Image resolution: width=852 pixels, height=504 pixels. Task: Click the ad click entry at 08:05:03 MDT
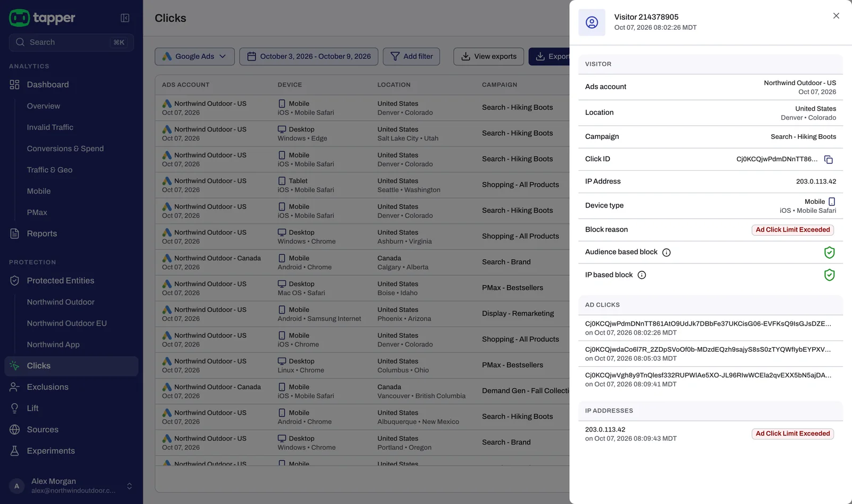point(710,354)
